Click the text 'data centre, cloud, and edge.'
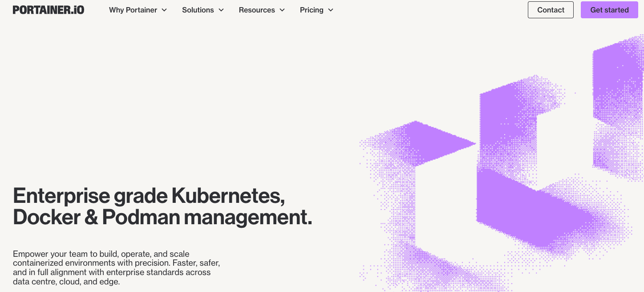The image size is (644, 292). pos(66,282)
